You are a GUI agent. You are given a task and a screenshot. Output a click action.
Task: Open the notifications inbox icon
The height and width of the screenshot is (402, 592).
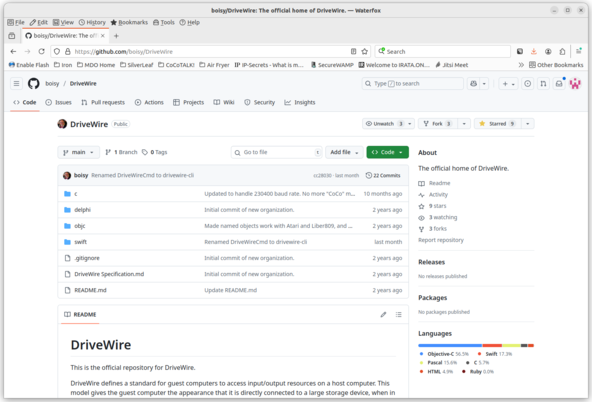click(x=559, y=83)
